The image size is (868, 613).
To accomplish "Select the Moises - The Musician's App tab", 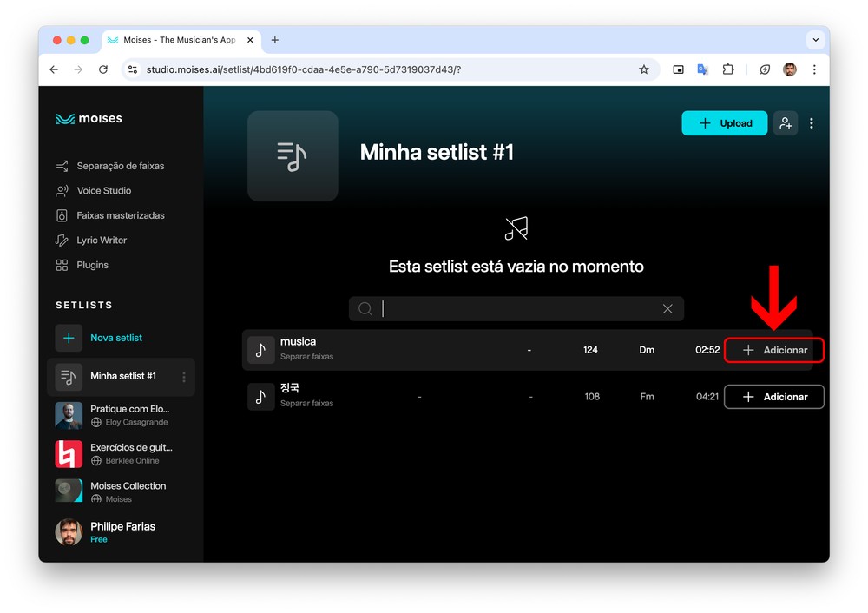I will (x=180, y=40).
